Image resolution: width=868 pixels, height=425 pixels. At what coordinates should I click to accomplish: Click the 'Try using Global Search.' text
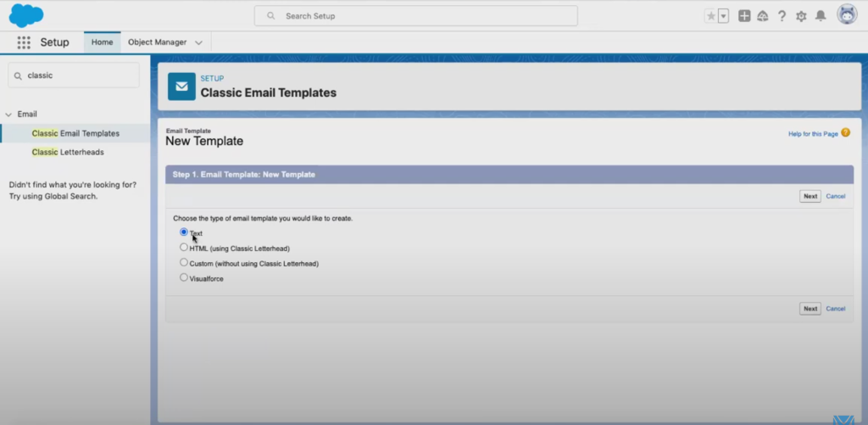tap(53, 196)
